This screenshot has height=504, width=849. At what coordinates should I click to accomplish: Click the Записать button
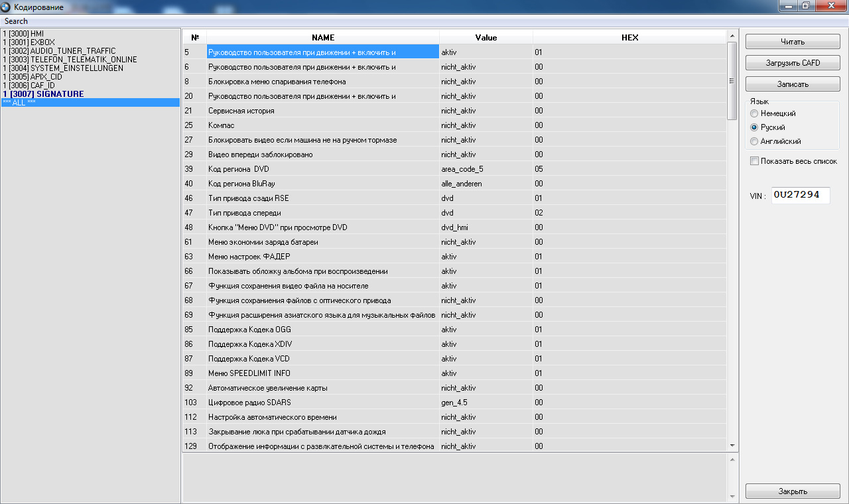(793, 85)
